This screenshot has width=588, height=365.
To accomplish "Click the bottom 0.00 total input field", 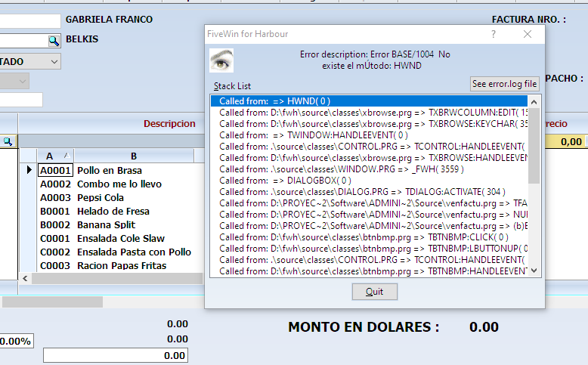I will (x=116, y=355).
